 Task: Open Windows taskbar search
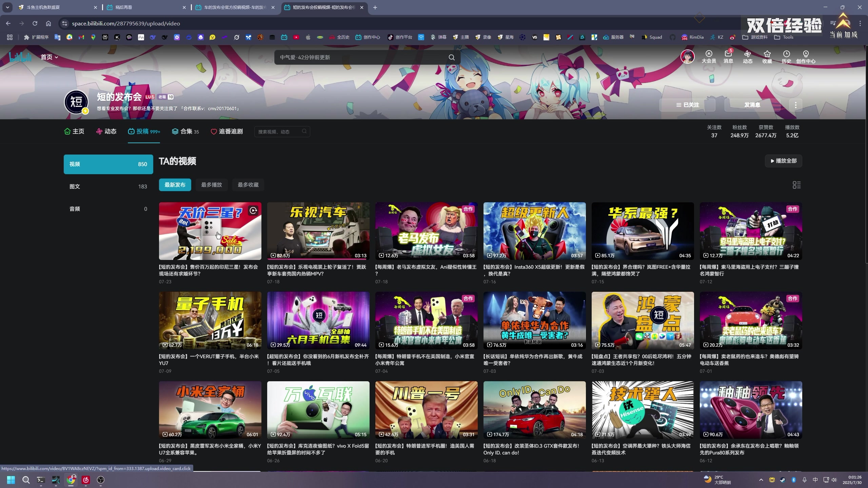pyautogui.click(x=26, y=480)
